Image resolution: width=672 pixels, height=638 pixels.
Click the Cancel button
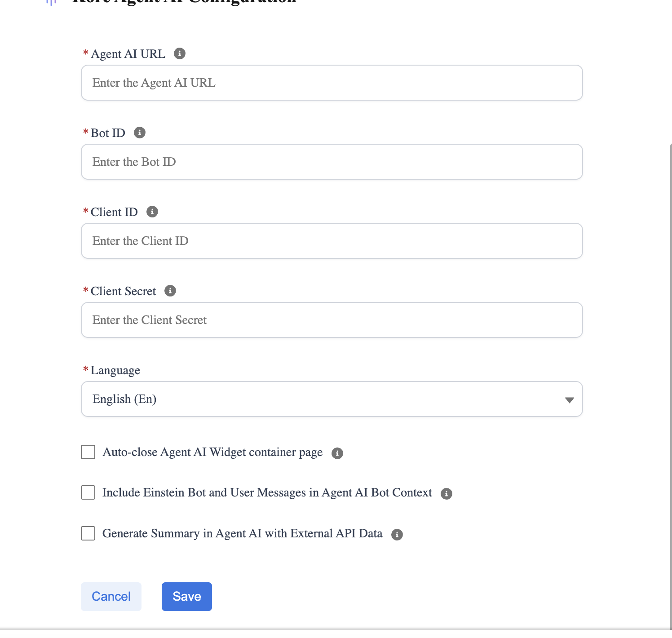(x=111, y=597)
